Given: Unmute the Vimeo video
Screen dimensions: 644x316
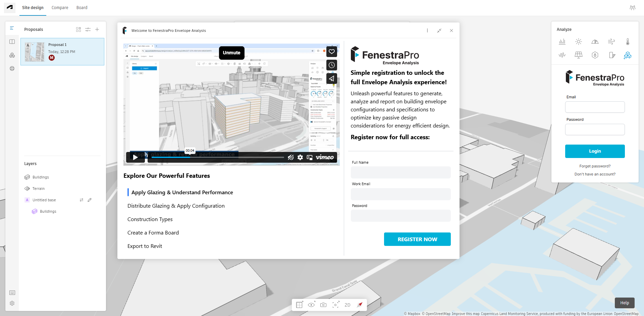Looking at the screenshot, I should pyautogui.click(x=232, y=53).
